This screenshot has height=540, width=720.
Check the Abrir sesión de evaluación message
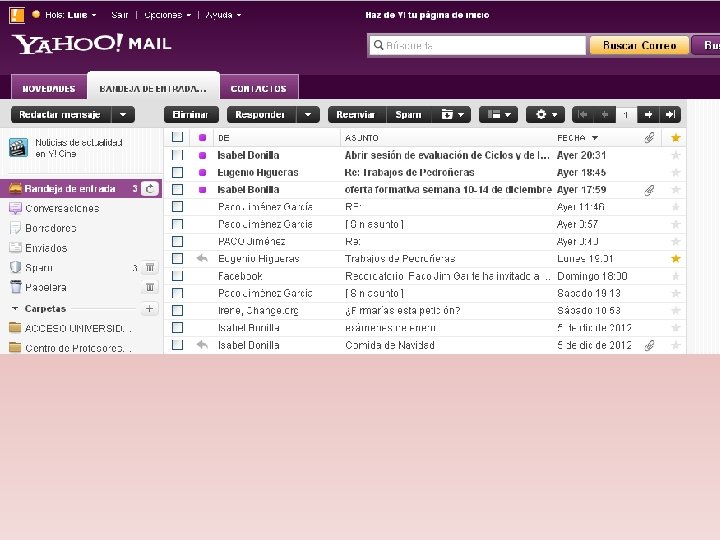177,155
